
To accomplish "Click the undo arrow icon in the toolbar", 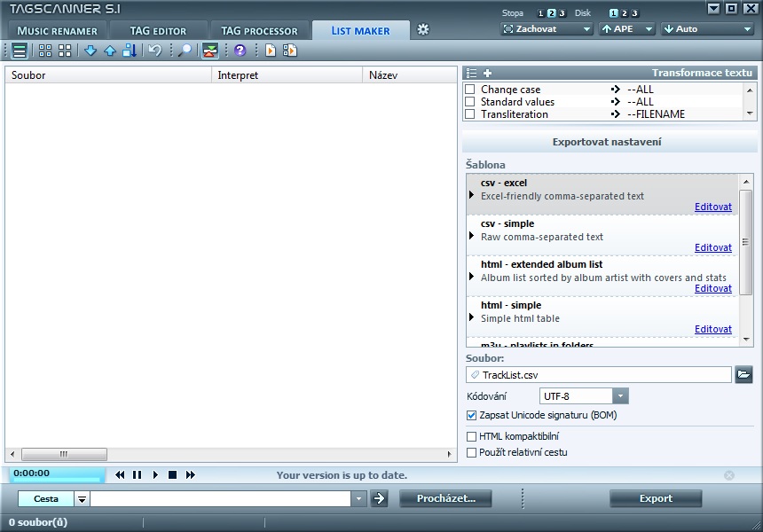I will [x=155, y=51].
